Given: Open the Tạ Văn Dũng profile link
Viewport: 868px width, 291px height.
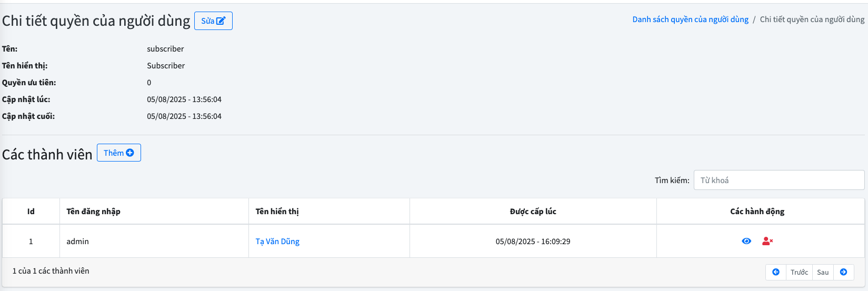Looking at the screenshot, I should click(x=277, y=242).
